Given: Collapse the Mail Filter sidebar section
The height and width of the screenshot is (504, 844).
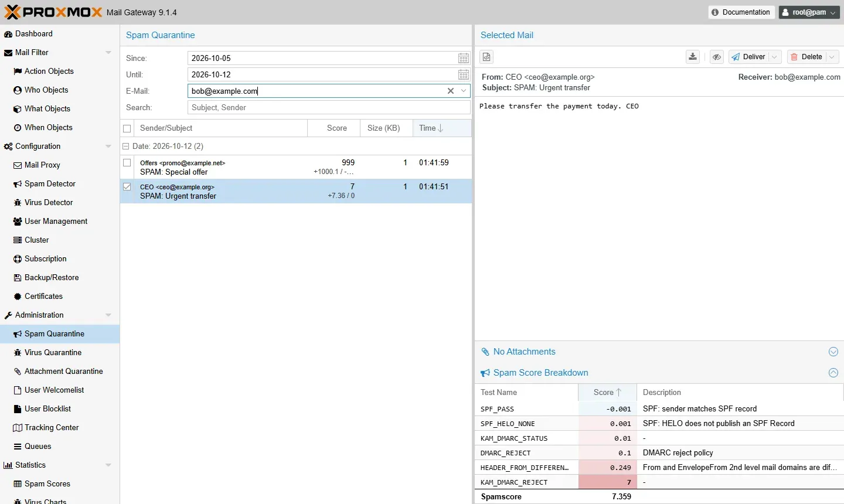Looking at the screenshot, I should [x=108, y=53].
